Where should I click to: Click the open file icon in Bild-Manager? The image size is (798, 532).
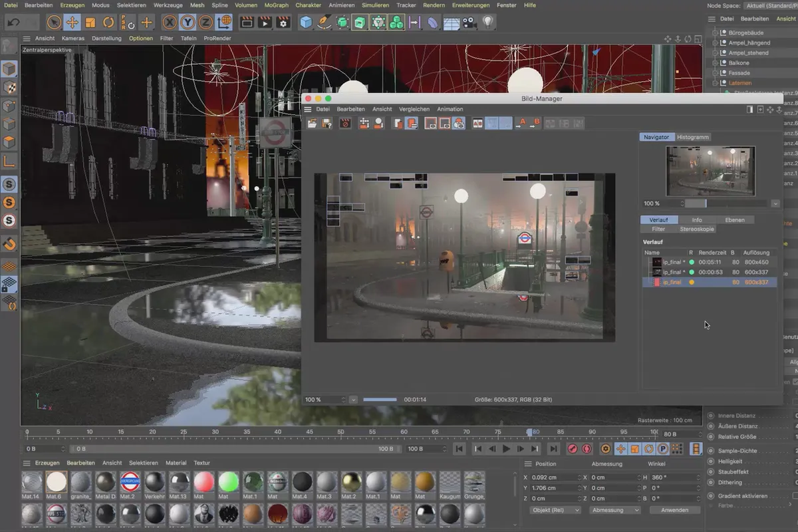pos(312,123)
